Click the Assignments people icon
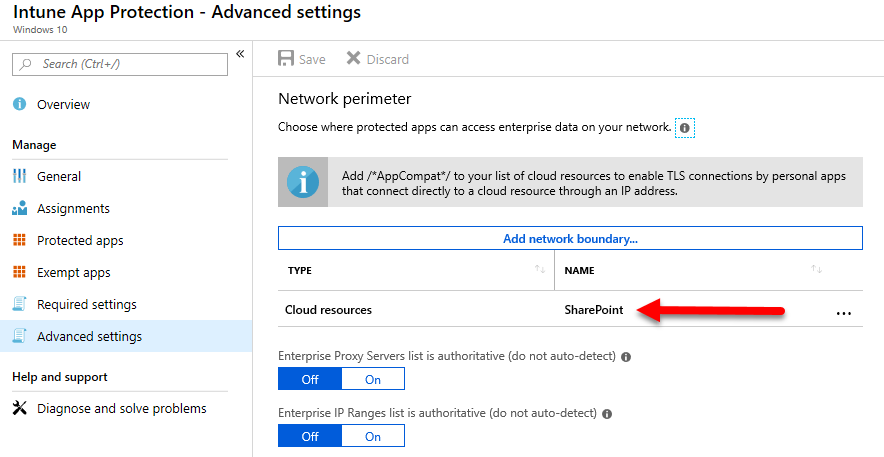 tap(19, 209)
